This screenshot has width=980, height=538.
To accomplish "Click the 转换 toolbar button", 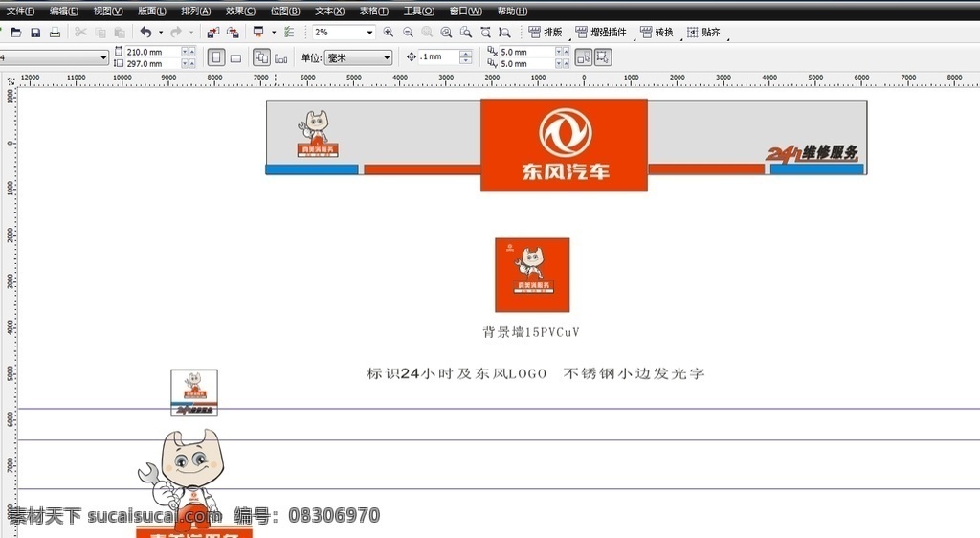I will (657, 33).
